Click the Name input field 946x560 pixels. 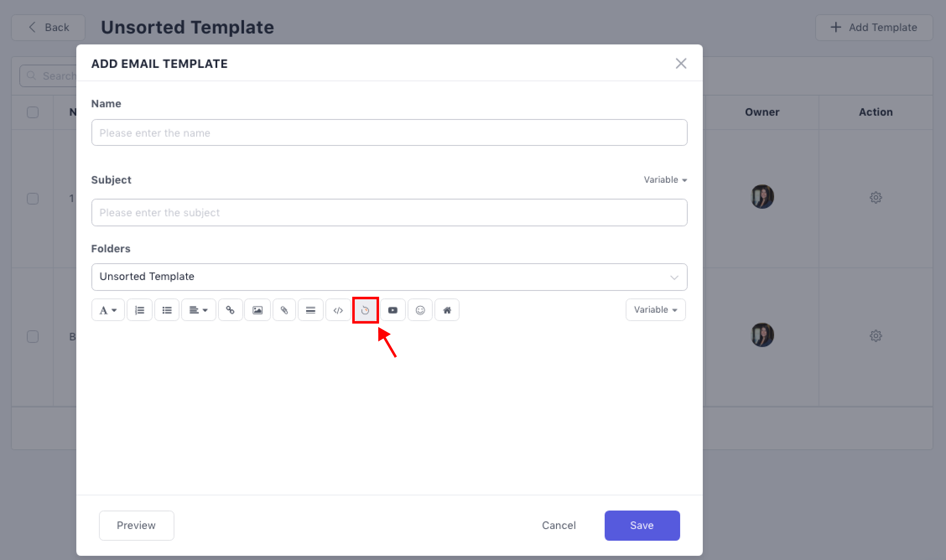389,133
